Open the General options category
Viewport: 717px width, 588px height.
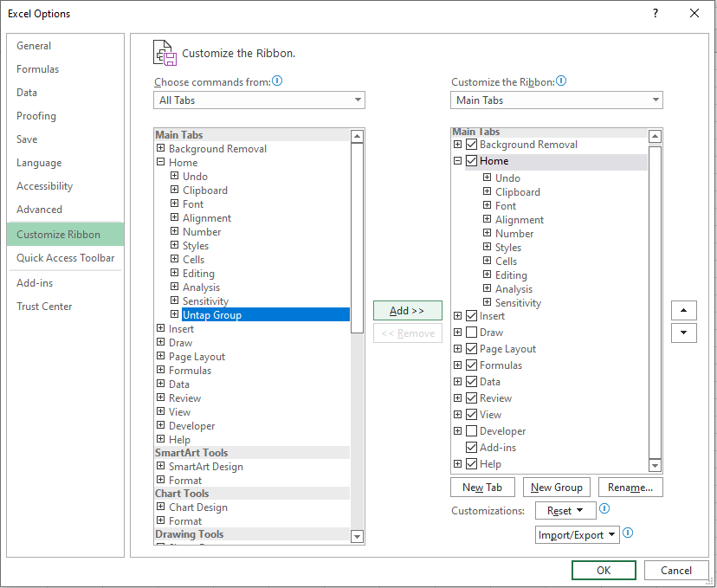click(x=66, y=46)
